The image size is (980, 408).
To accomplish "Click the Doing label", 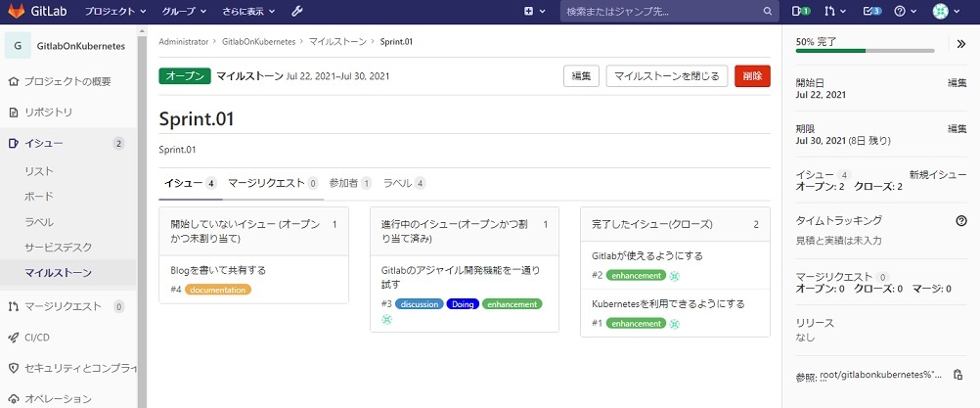I will tap(464, 304).
